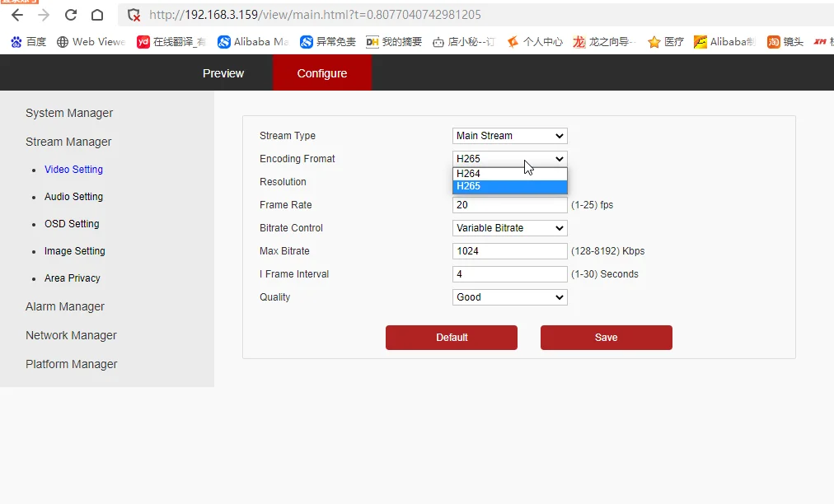Choose H264 in encoding format list
This screenshot has height=504, width=834.
(x=509, y=173)
